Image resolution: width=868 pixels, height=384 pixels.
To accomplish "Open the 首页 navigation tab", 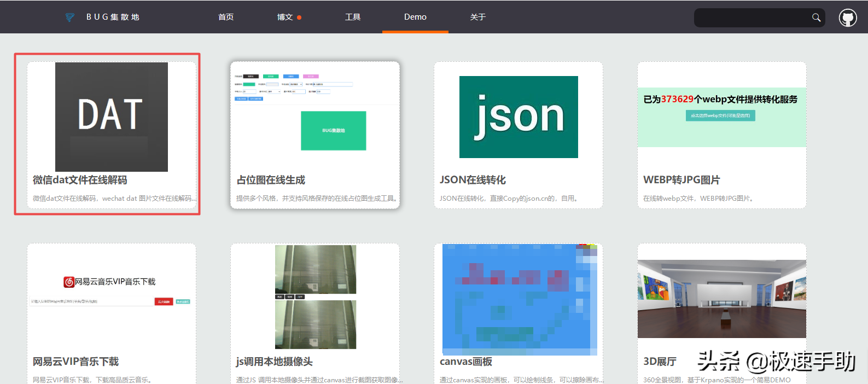I will [x=226, y=17].
